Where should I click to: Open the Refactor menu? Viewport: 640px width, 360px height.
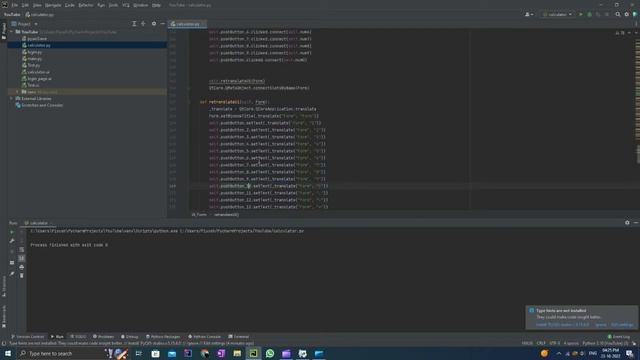tap(85, 5)
